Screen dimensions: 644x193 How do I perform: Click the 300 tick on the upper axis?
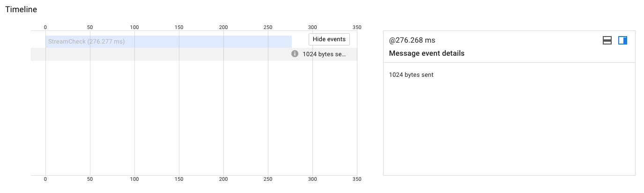pyautogui.click(x=312, y=27)
